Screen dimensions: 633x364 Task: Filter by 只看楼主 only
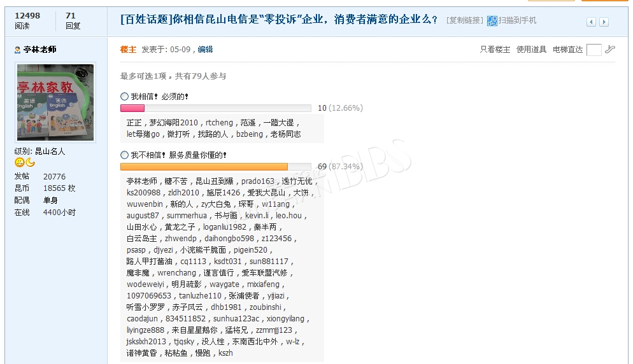(x=495, y=50)
